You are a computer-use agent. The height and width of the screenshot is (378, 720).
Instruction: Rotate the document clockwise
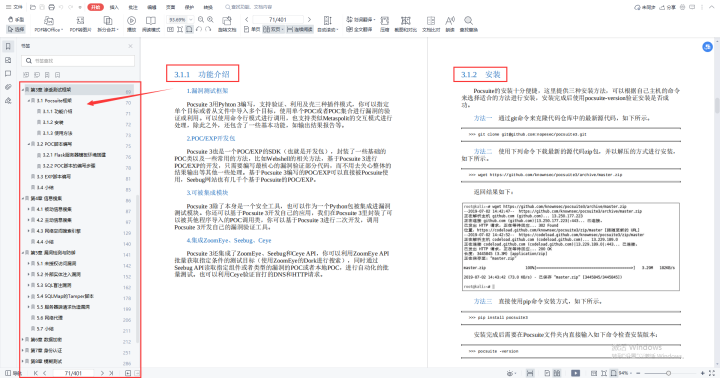tap(208, 29)
